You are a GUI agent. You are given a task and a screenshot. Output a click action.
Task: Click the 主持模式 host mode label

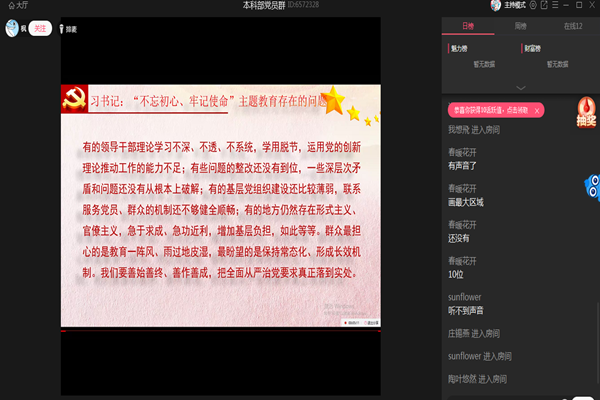515,5
